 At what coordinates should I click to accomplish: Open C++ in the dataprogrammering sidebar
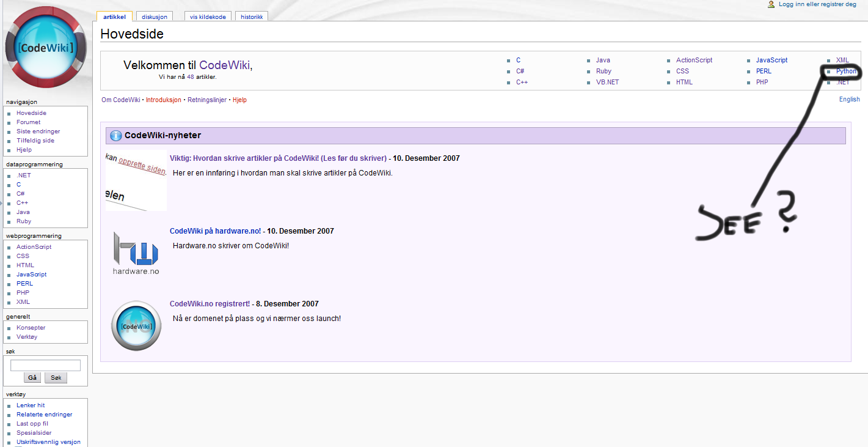[x=22, y=203]
